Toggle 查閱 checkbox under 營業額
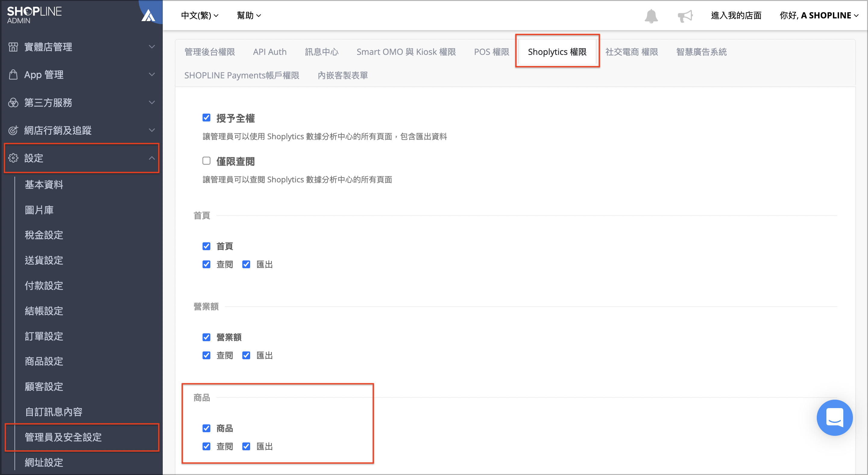 pyautogui.click(x=206, y=355)
